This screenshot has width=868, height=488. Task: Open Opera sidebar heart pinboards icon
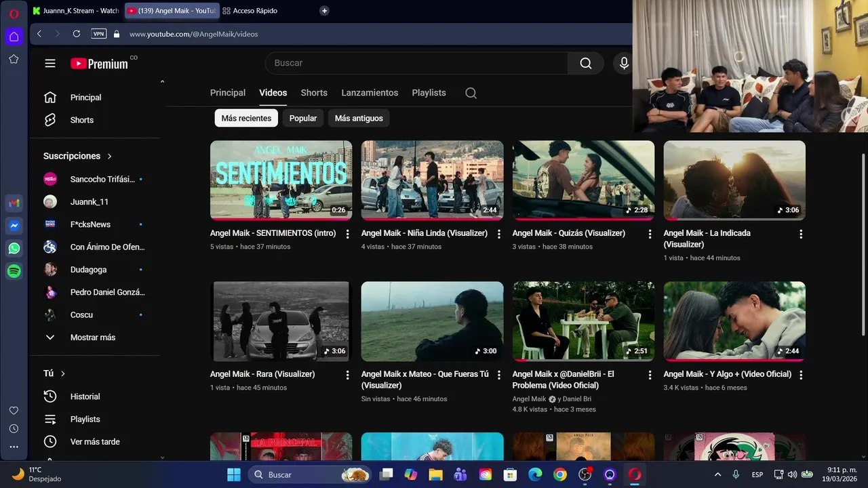[14, 411]
